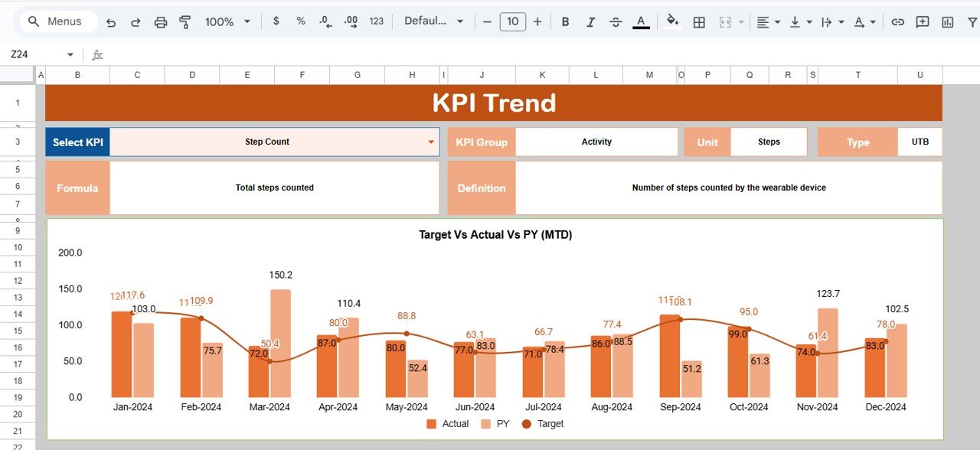The width and height of the screenshot is (980, 450).
Task: Open the Menus search bar
Action: (x=56, y=21)
